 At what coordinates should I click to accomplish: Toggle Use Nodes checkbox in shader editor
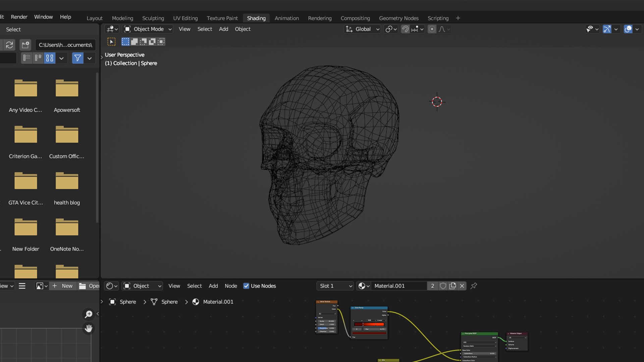pyautogui.click(x=246, y=286)
